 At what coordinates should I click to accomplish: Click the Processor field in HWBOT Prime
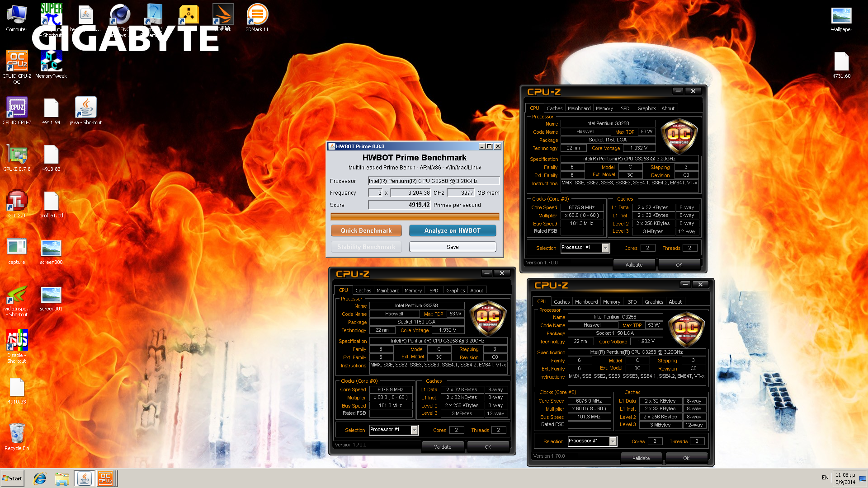[434, 181]
